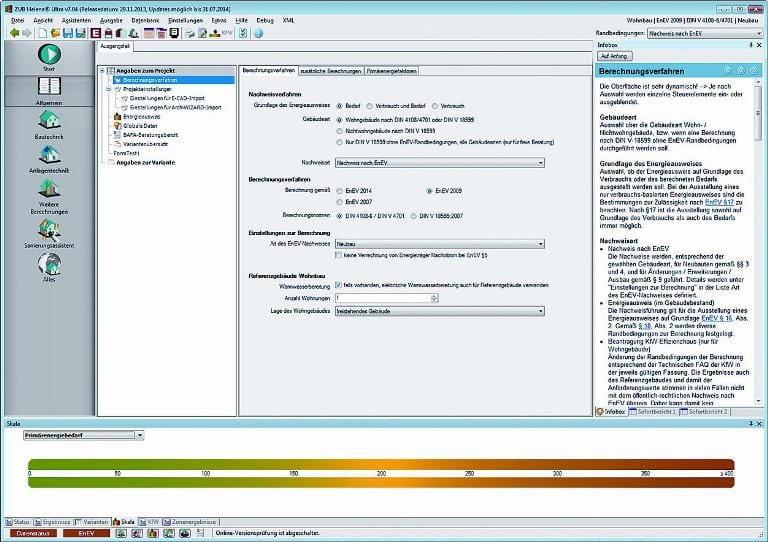Open the Lage des Wohngebäudes dropdown
Viewport: 768px width, 542px height.
(441, 311)
